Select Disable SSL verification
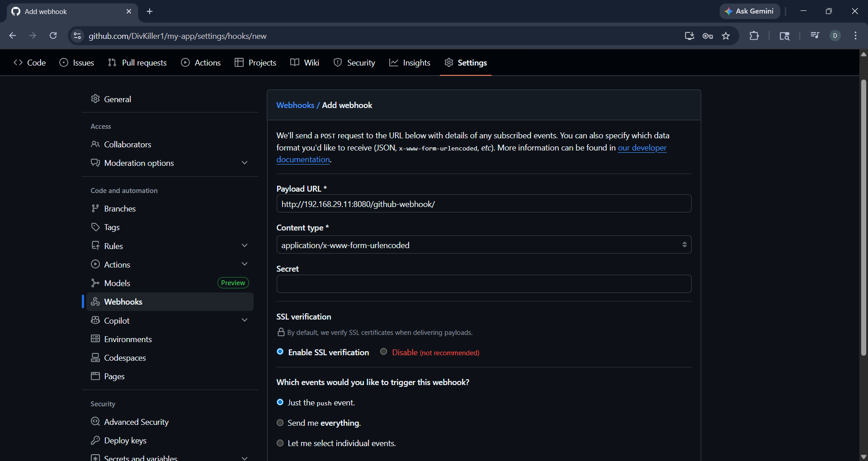868x461 pixels. click(383, 352)
